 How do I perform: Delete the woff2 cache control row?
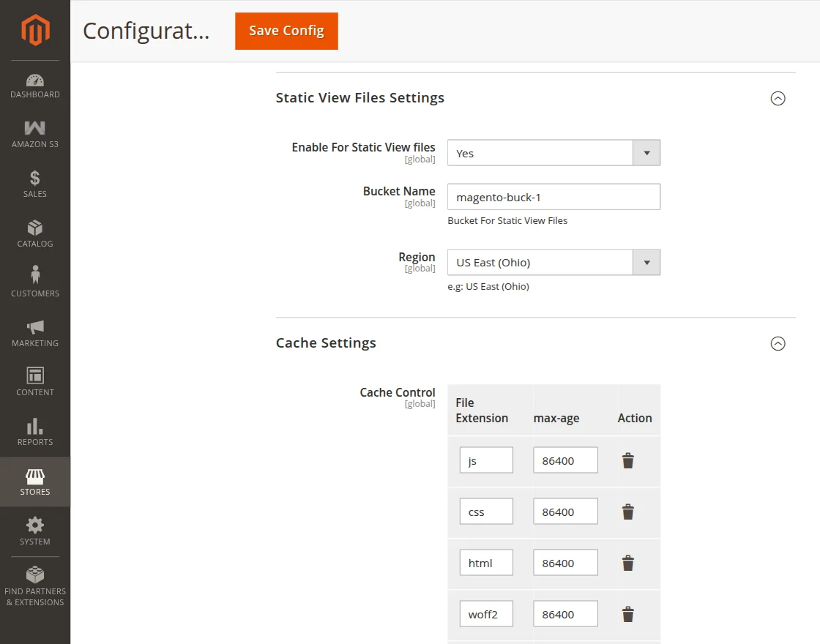627,614
